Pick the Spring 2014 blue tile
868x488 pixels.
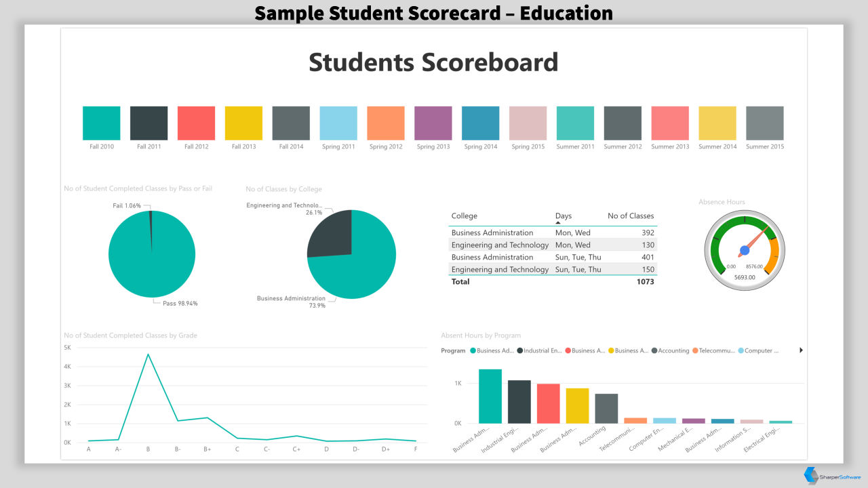click(x=480, y=123)
